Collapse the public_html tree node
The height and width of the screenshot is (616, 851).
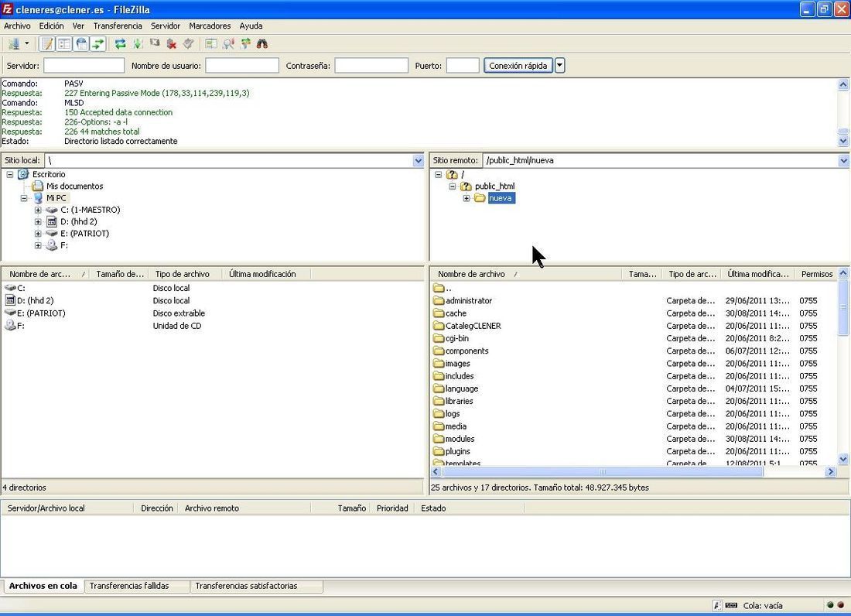tap(453, 187)
